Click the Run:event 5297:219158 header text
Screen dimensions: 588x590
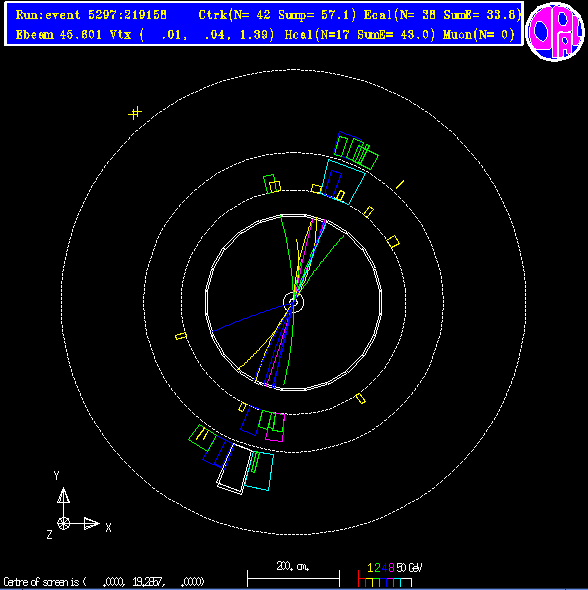tap(91, 15)
